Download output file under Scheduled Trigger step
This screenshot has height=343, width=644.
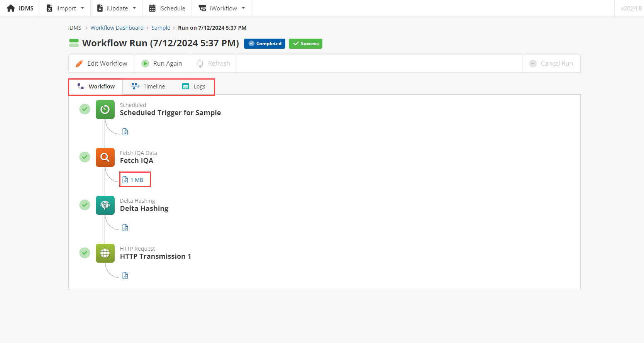click(125, 132)
